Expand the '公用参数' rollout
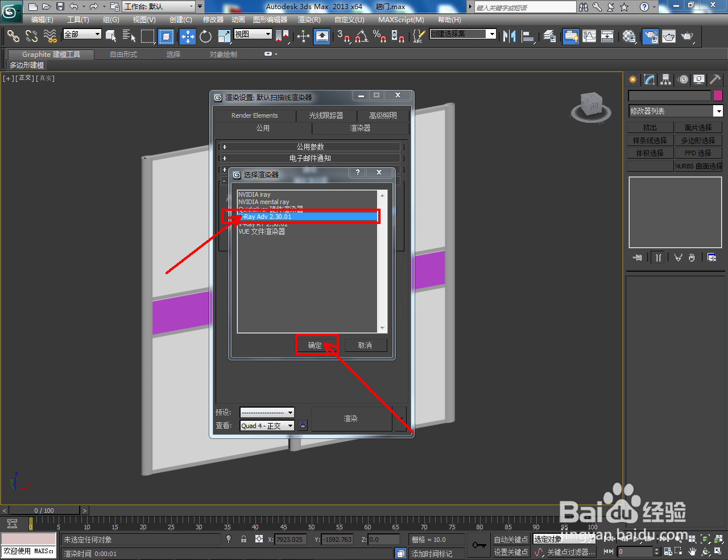728x560 pixels. 311,147
